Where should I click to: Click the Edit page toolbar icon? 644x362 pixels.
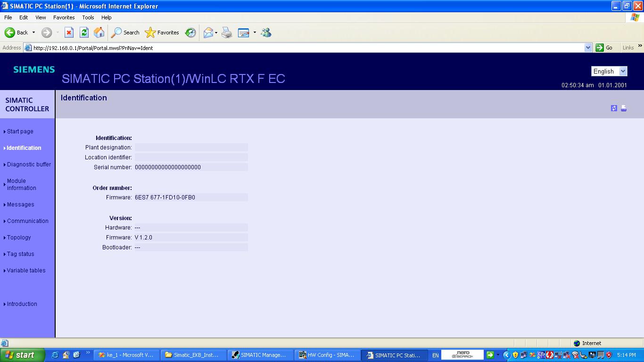[x=243, y=33]
